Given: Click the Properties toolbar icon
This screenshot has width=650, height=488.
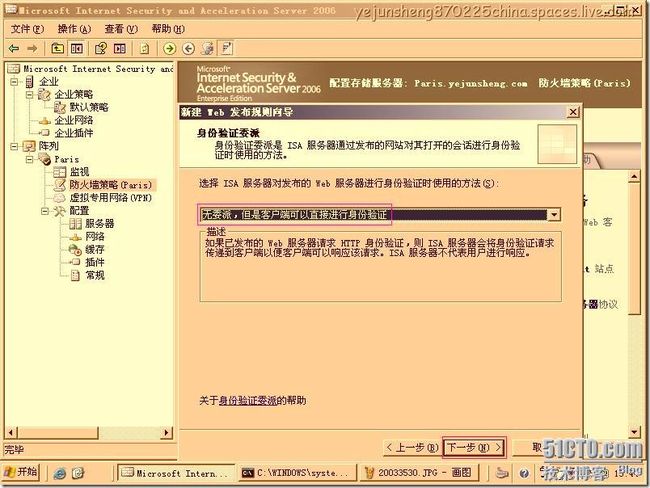Looking at the screenshot, I should click(x=101, y=49).
